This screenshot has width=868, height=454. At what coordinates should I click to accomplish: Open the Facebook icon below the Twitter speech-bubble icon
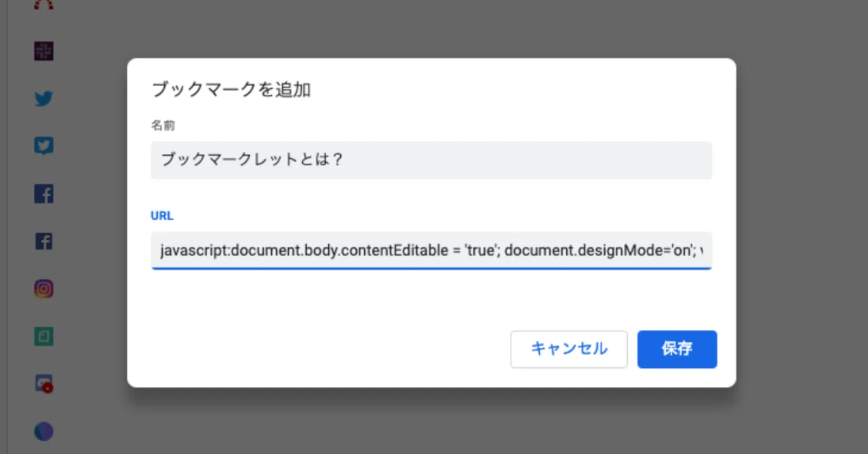tap(43, 194)
